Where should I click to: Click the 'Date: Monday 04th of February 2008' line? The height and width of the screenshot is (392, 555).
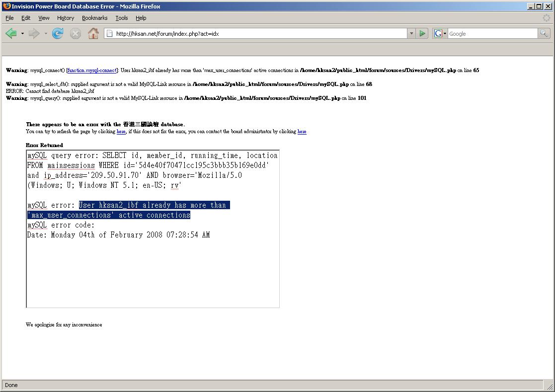tap(119, 235)
